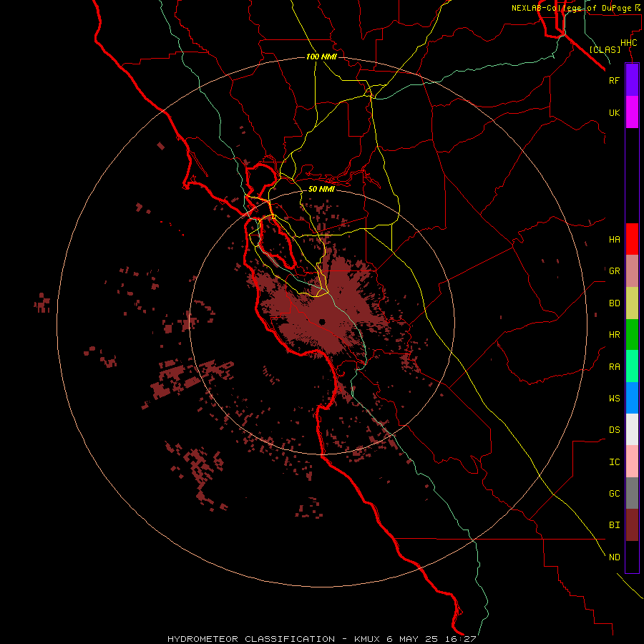This screenshot has width=644, height=644.
Task: Click the HR legend label
Action: click(x=614, y=335)
